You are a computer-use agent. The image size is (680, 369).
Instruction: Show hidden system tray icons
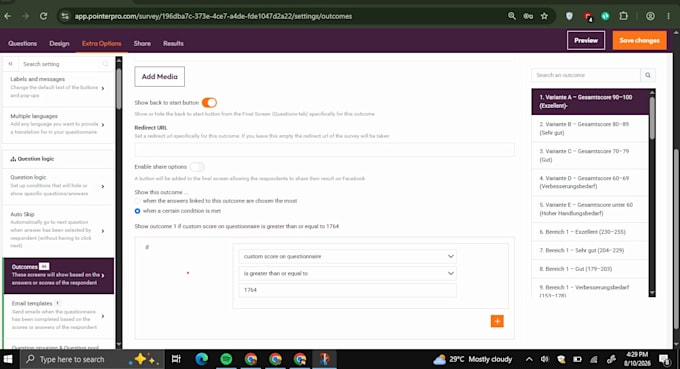pos(529,359)
